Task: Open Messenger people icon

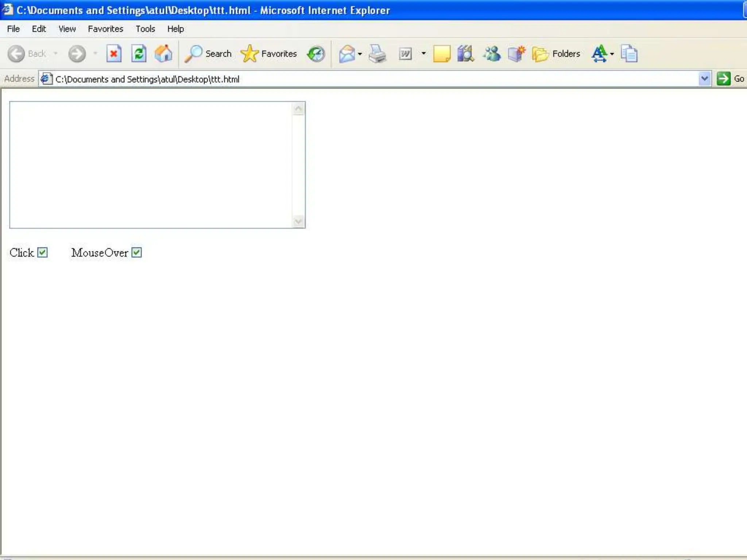Action: pyautogui.click(x=491, y=54)
